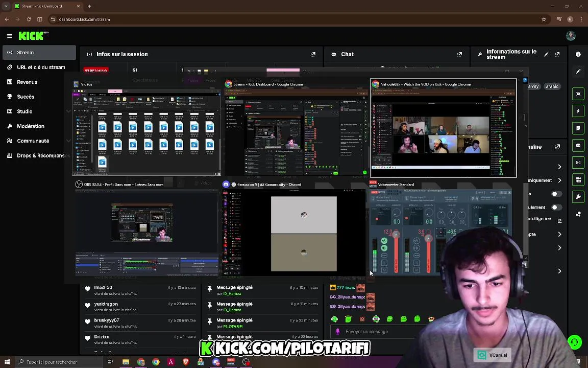Select the first green emote in the chat emote row
This screenshot has width=588, height=368.
pos(334,319)
